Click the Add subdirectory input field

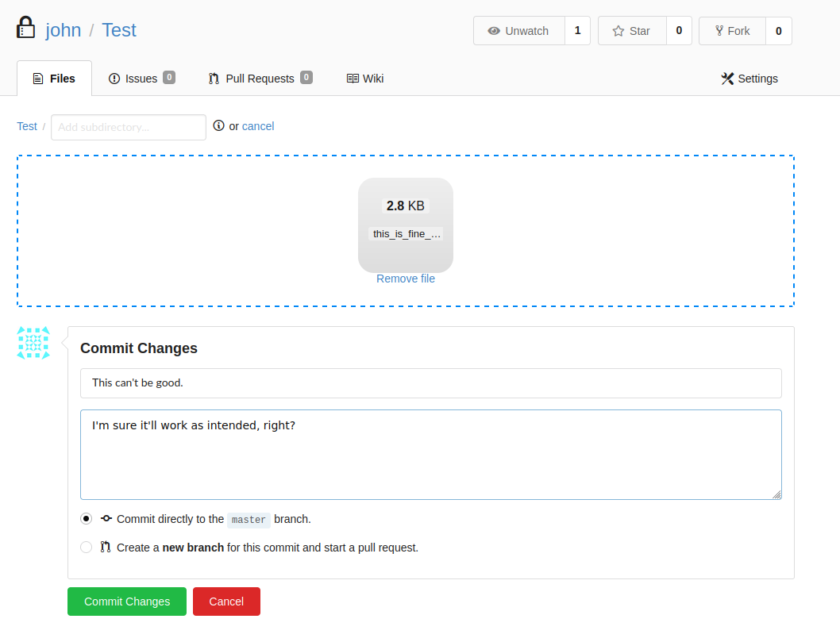point(129,127)
